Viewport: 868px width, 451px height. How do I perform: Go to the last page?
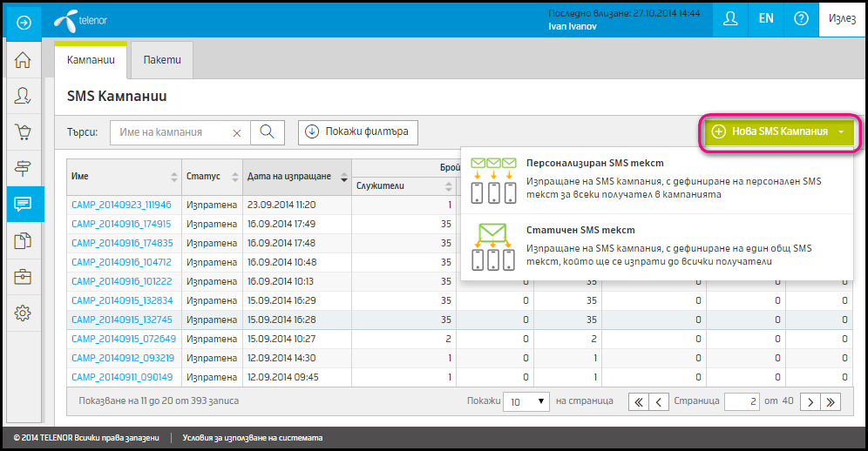pyautogui.click(x=831, y=401)
